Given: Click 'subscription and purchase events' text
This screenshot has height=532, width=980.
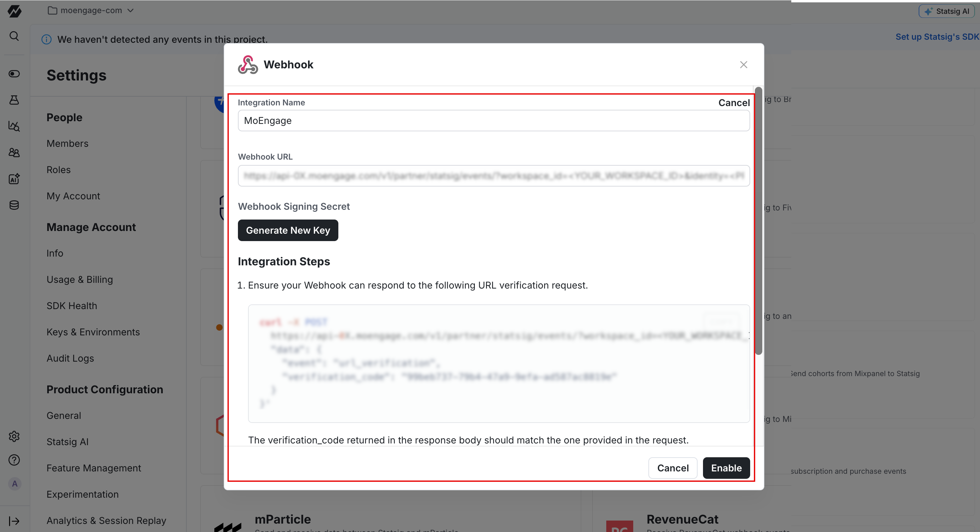Looking at the screenshot, I should [848, 471].
